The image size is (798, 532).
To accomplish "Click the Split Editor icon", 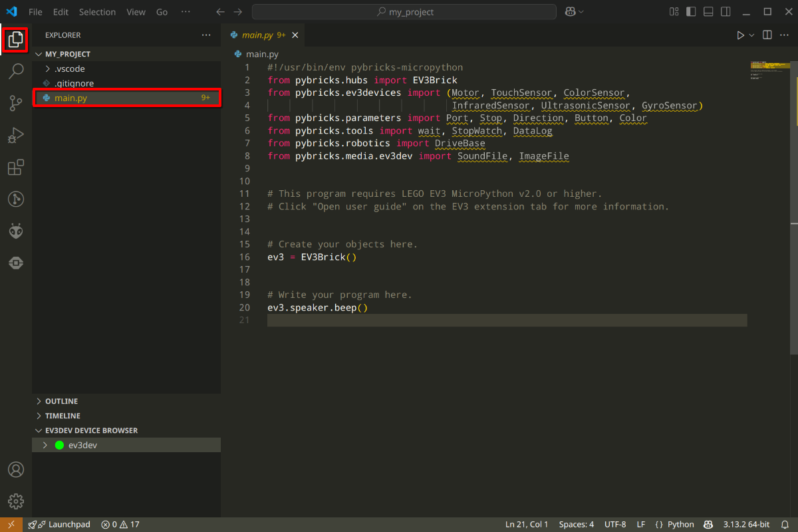I will coord(767,35).
